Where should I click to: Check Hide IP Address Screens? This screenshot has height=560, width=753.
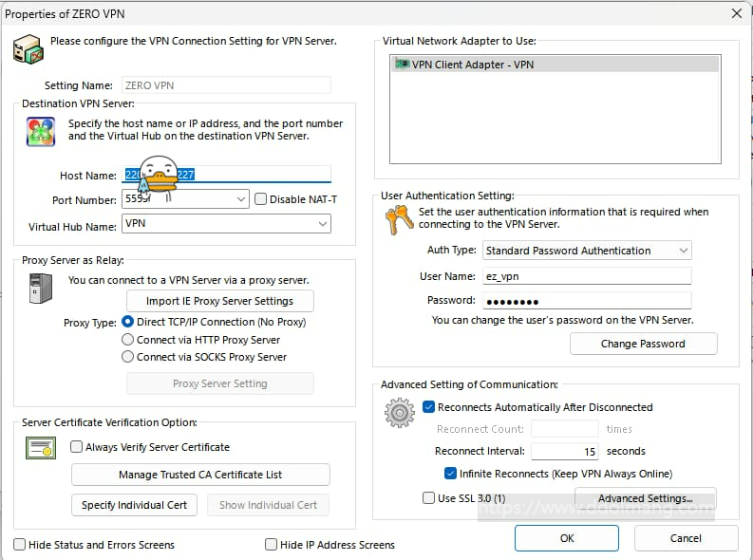click(271, 545)
